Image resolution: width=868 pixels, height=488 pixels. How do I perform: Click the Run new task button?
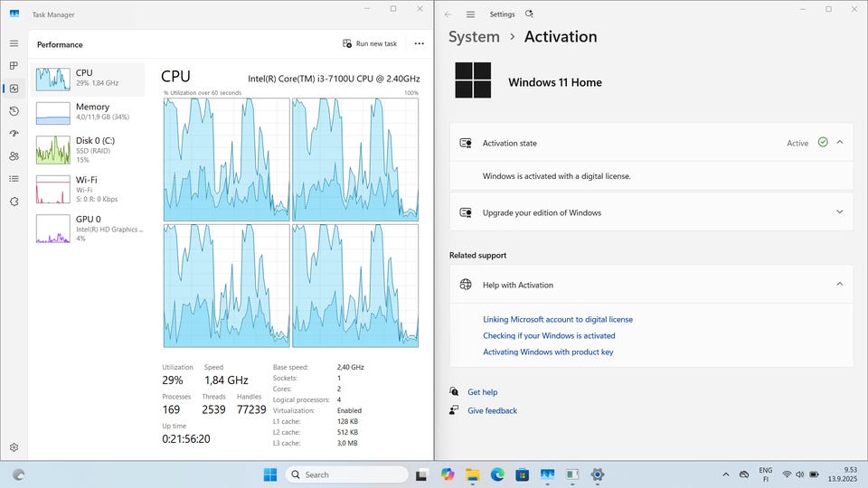pyautogui.click(x=370, y=43)
